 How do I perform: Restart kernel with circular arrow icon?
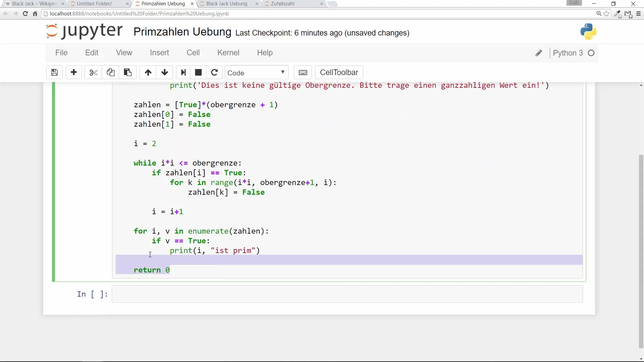point(214,72)
